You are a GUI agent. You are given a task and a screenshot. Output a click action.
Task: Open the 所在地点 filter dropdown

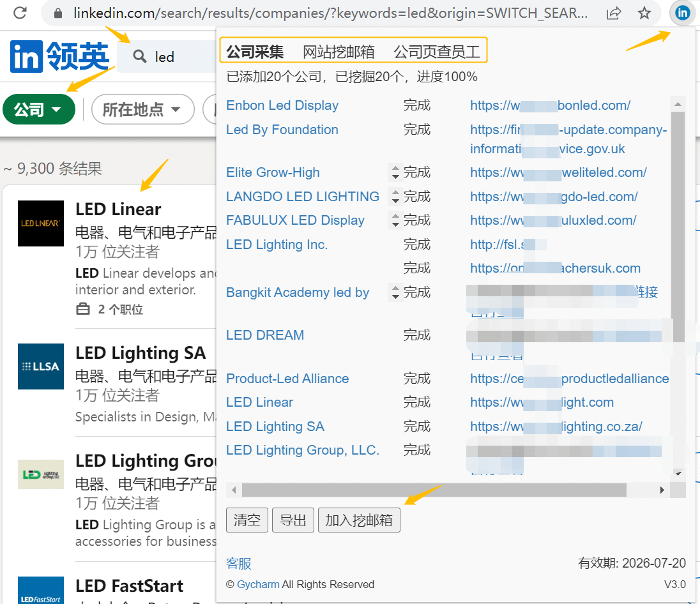[x=143, y=109]
